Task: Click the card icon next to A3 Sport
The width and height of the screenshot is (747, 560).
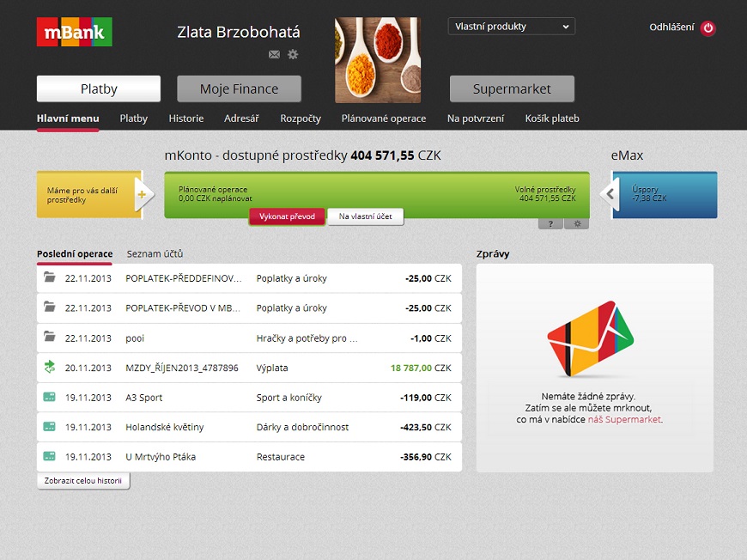Action: point(50,398)
